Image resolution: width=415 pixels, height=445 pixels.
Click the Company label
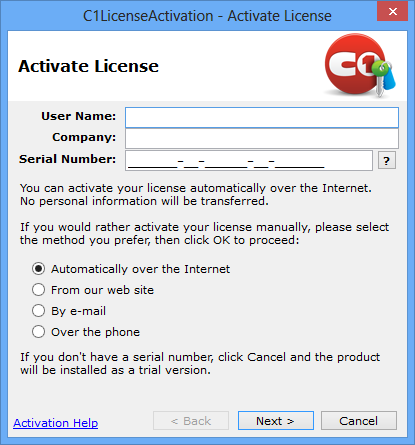pos(84,137)
